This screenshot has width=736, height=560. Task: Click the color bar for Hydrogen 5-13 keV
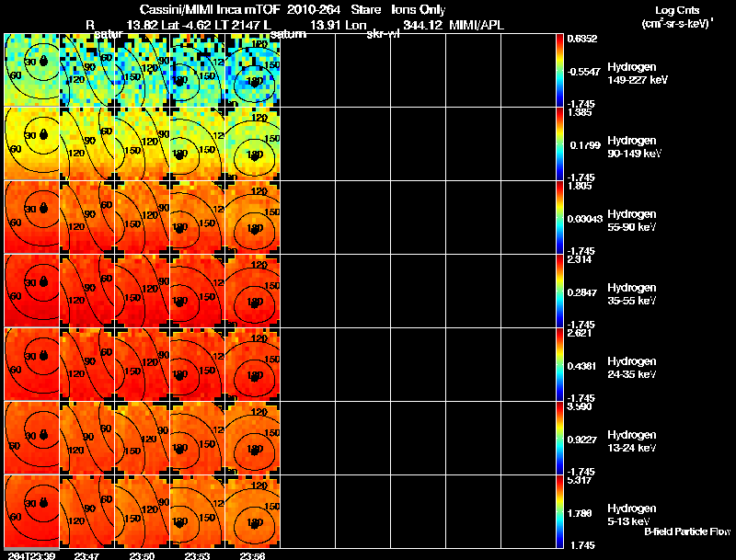pos(559,511)
